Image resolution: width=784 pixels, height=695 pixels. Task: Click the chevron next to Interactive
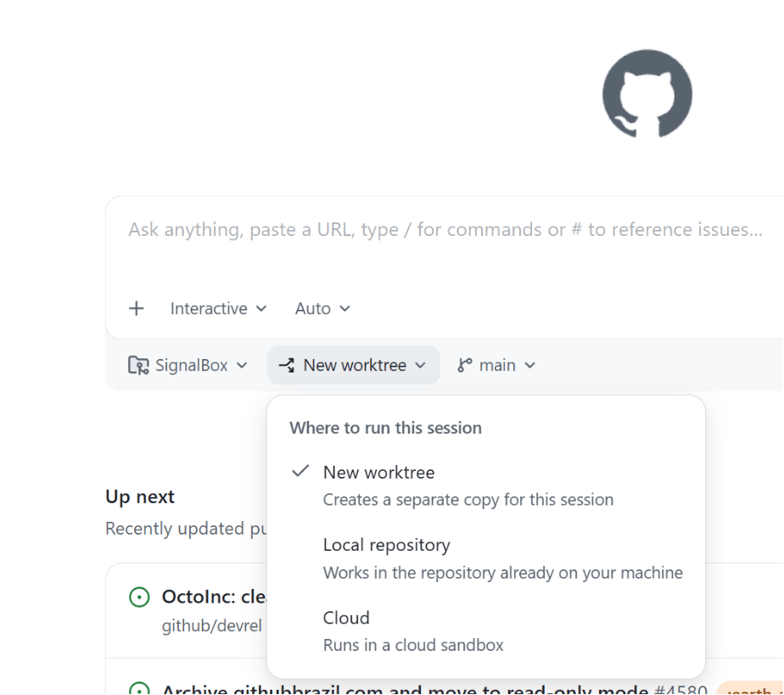(261, 309)
